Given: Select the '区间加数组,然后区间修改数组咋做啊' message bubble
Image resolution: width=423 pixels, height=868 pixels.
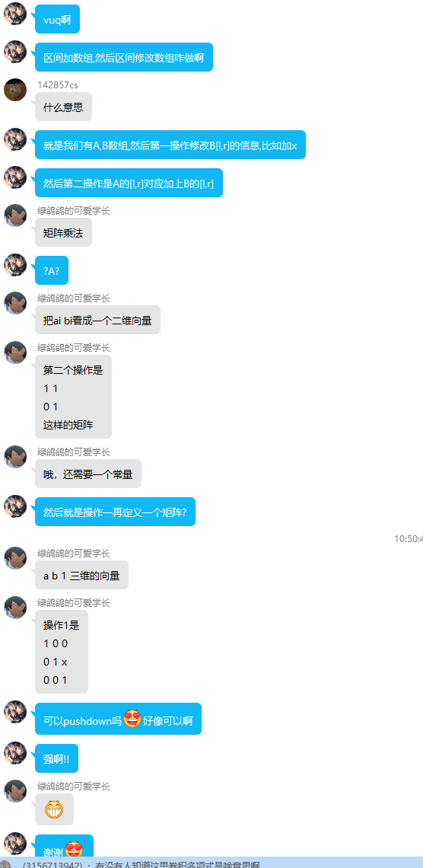Looking at the screenshot, I should [x=124, y=57].
